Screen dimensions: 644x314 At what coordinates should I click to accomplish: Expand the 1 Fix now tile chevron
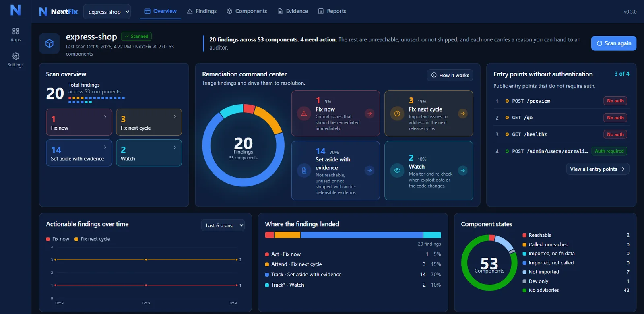click(x=105, y=117)
